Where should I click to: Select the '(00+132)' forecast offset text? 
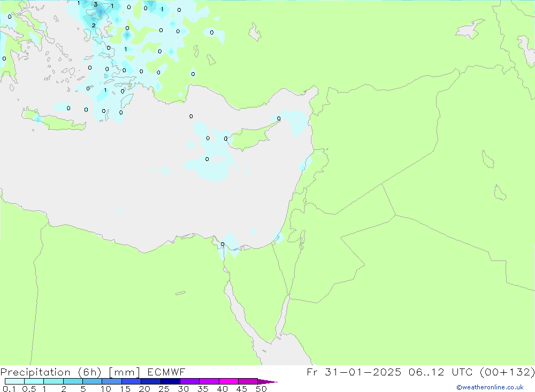[507, 372]
